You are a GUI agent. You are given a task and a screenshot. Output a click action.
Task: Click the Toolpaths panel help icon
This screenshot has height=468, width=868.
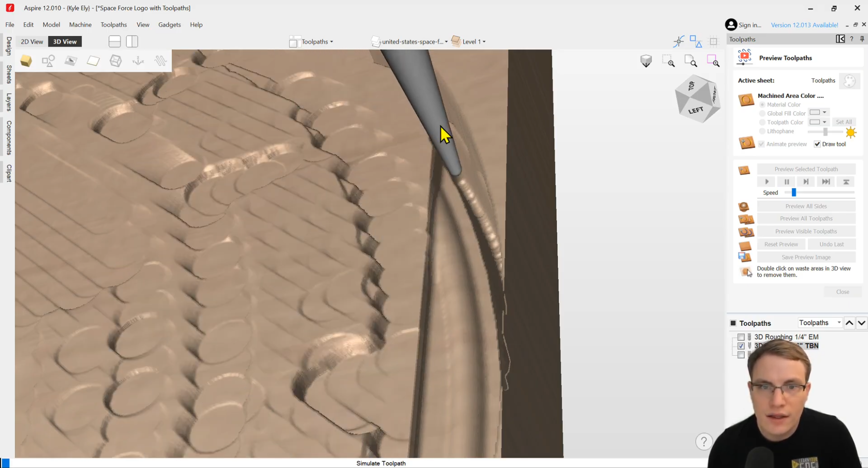(852, 39)
